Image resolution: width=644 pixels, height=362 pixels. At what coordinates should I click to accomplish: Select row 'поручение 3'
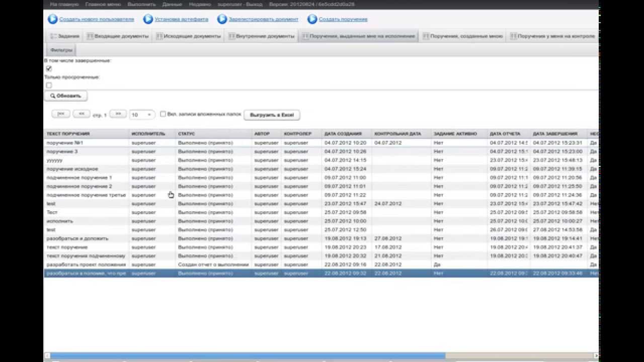point(321,151)
